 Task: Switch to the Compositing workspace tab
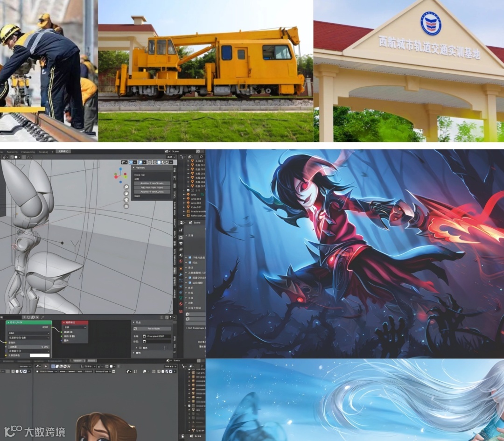pos(28,152)
